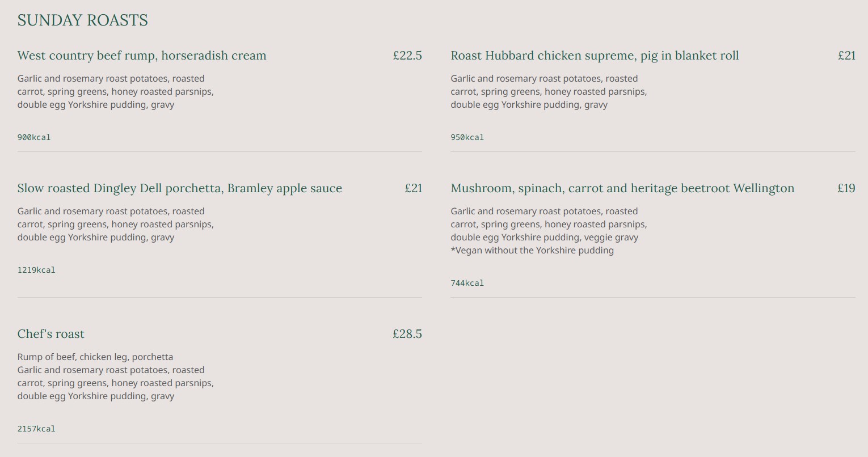Click the beef rump sides description text
This screenshot has width=868, height=457.
(116, 91)
